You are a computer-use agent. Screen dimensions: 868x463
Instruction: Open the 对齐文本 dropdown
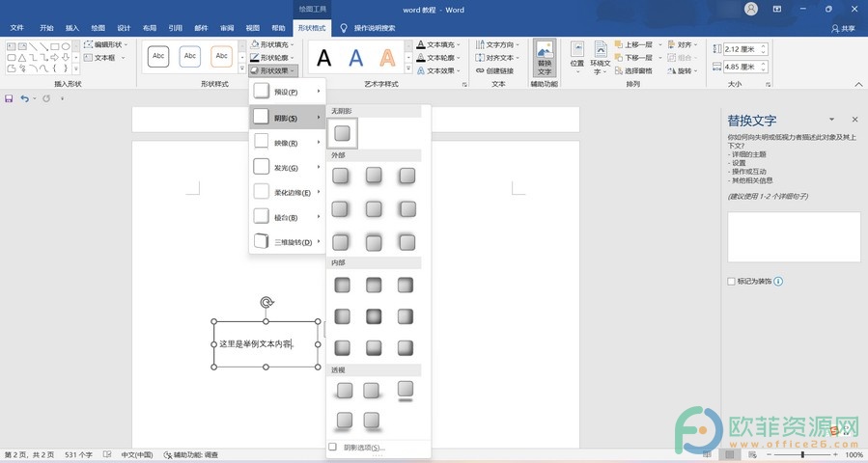497,58
